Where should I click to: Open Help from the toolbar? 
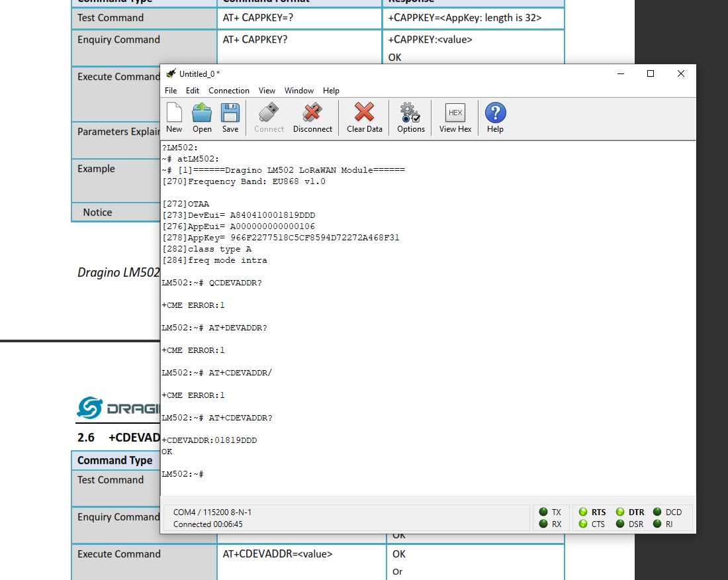(x=496, y=117)
